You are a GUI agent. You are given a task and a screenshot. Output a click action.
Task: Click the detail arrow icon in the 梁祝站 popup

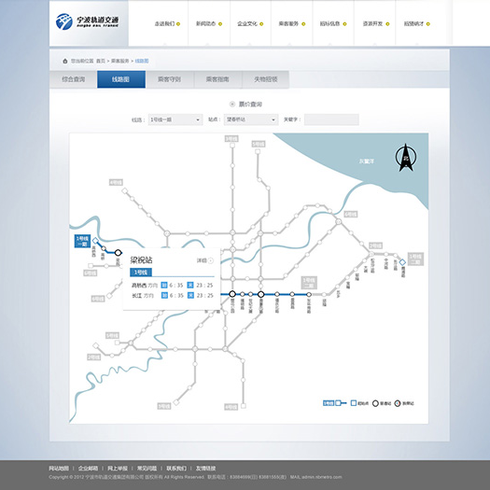pyautogui.click(x=211, y=261)
